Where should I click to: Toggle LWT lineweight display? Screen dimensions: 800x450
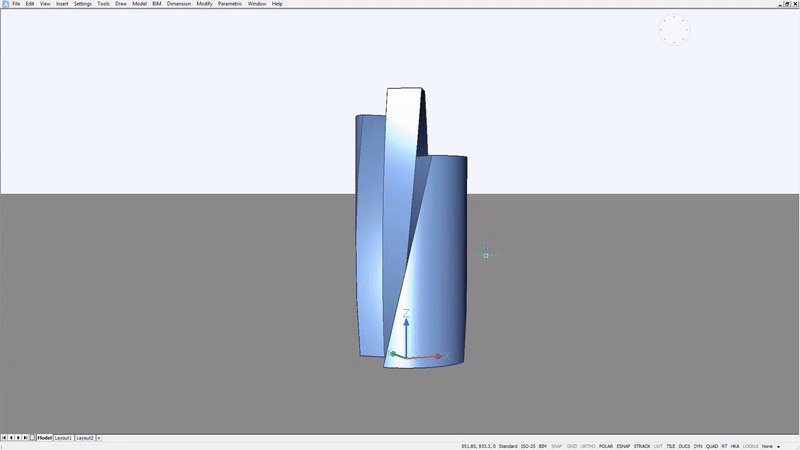pyautogui.click(x=658, y=446)
